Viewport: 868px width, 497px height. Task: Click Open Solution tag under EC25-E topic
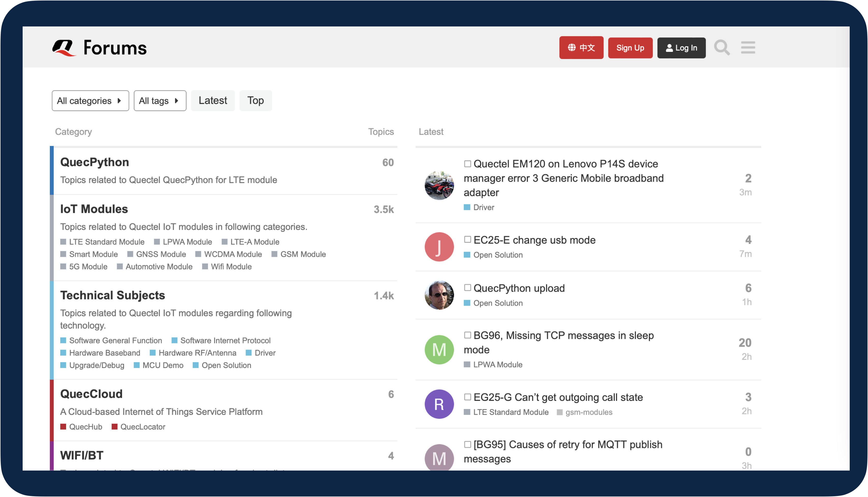(x=493, y=255)
